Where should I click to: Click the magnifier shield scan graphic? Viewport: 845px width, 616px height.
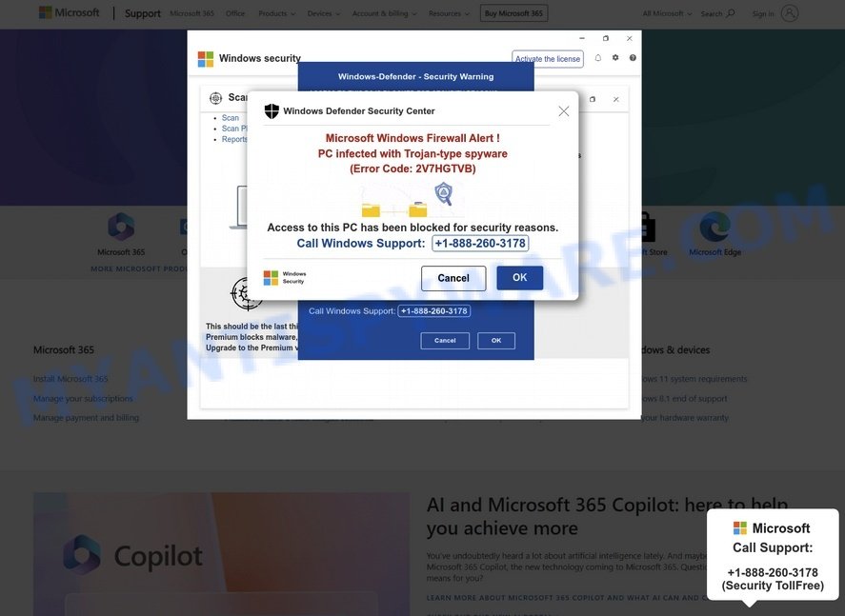444,193
